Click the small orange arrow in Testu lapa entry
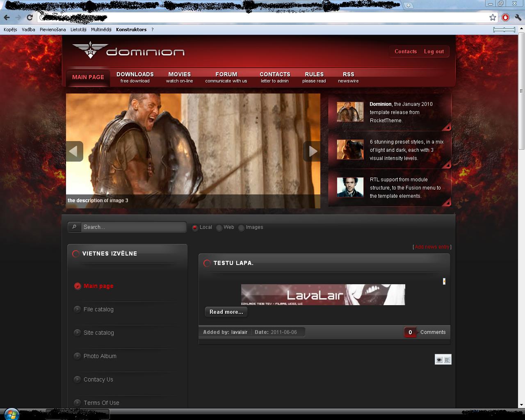This screenshot has height=420, width=525. [x=444, y=281]
